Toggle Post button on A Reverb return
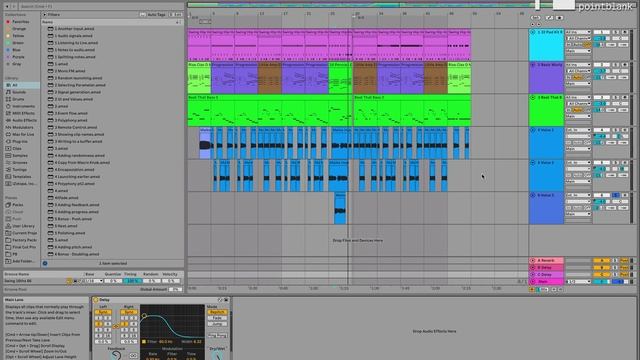Image resolution: width=640 pixels, height=360 pixels. (x=624, y=260)
